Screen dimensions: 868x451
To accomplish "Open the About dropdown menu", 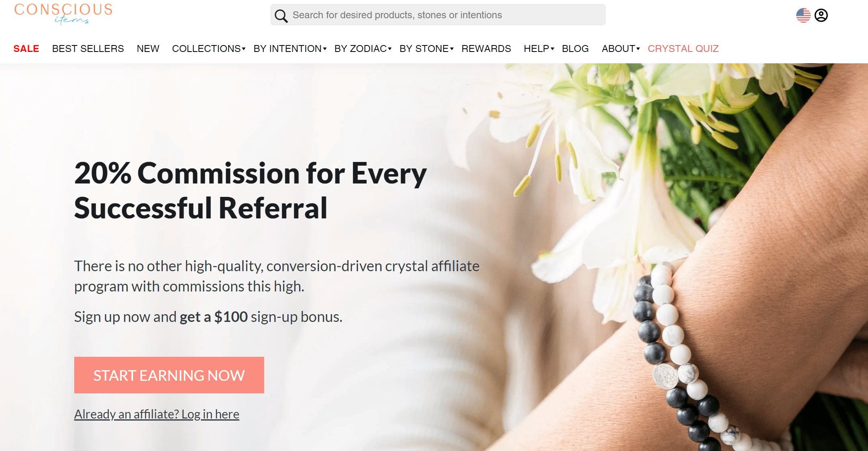I will pos(620,49).
